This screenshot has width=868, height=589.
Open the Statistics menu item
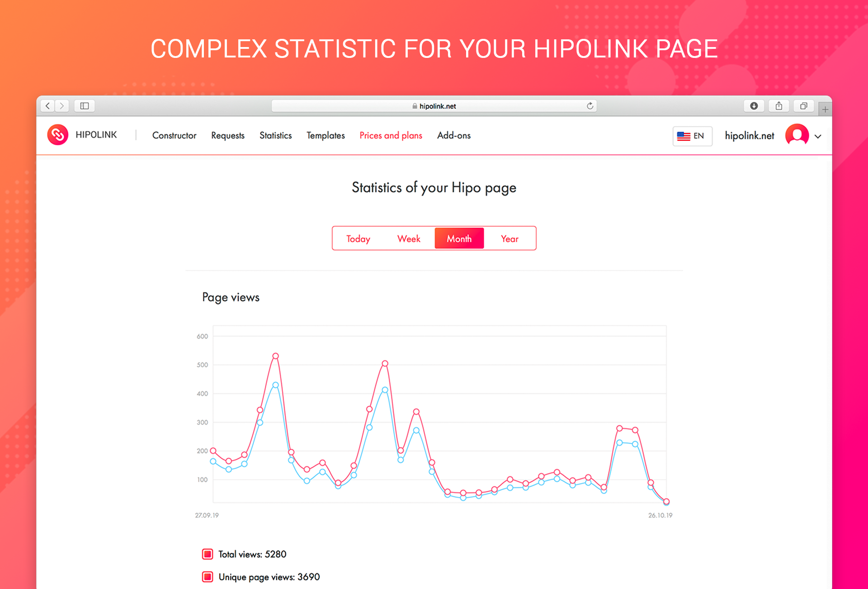(x=275, y=135)
